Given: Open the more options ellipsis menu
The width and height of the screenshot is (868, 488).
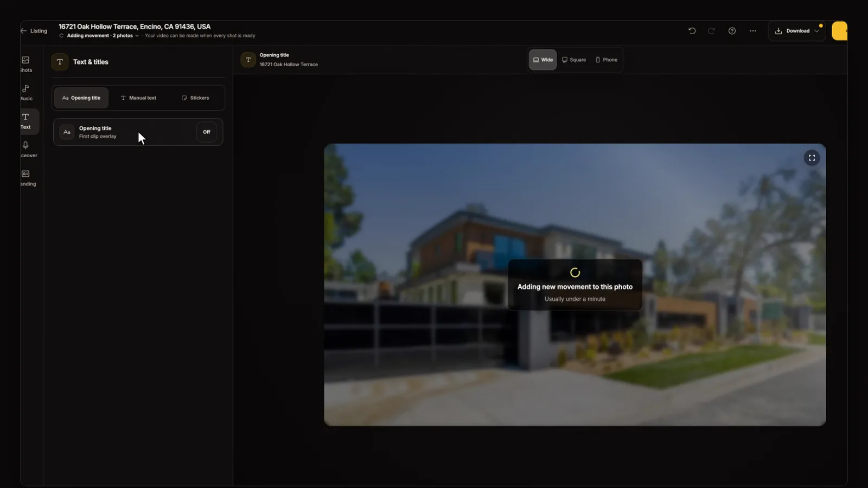Looking at the screenshot, I should (x=753, y=31).
